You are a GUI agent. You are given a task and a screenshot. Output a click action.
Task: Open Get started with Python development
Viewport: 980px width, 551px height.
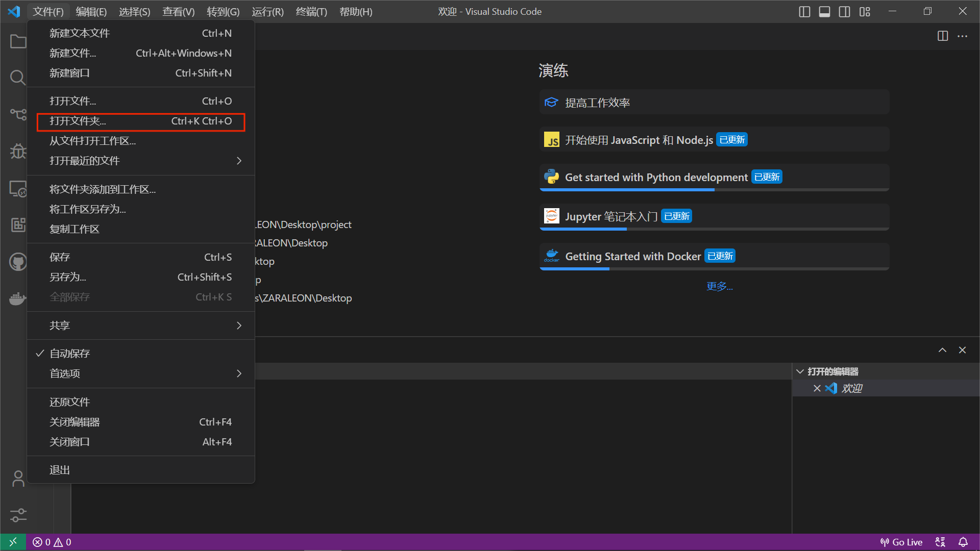tap(656, 178)
